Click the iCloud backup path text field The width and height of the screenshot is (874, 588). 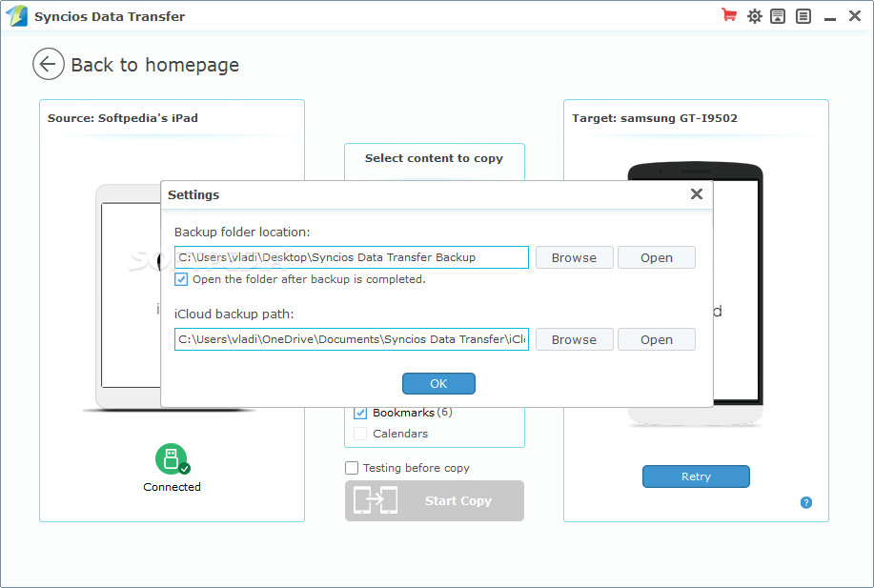[x=351, y=339]
